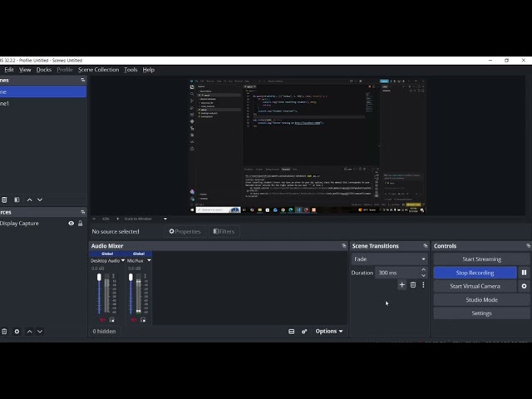Toggle monitoring headphone for Mic/Aux
Image resolution: width=532 pixels, height=399 pixels.
coord(143,320)
